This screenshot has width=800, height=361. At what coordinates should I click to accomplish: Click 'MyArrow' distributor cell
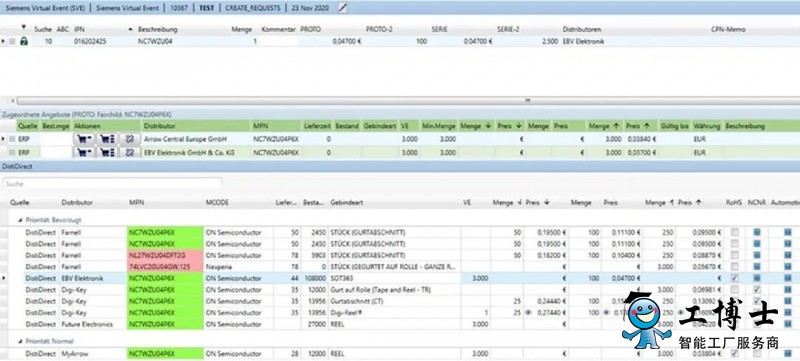(x=74, y=353)
